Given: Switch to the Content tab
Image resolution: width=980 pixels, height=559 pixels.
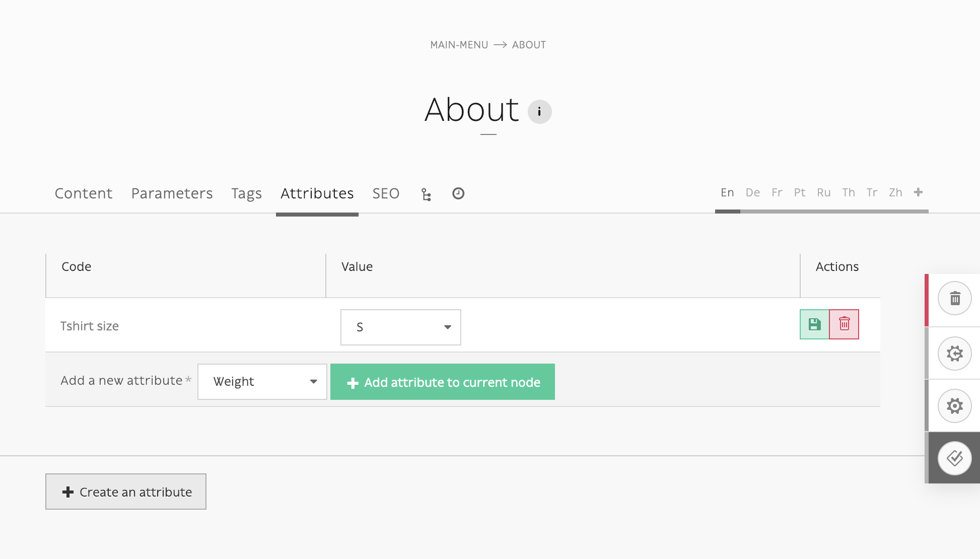Looking at the screenshot, I should coord(84,193).
